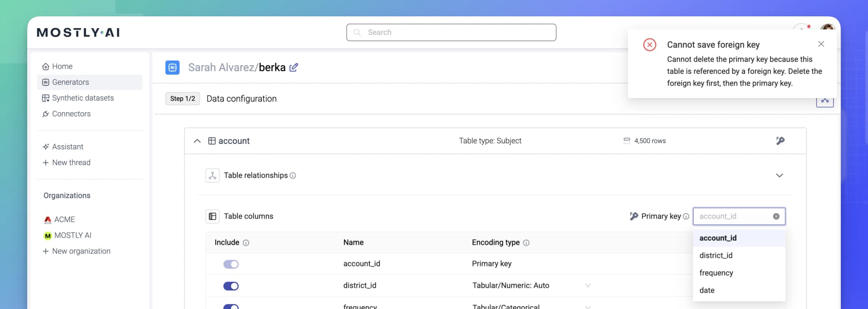Click the key icon in account header

tap(780, 141)
